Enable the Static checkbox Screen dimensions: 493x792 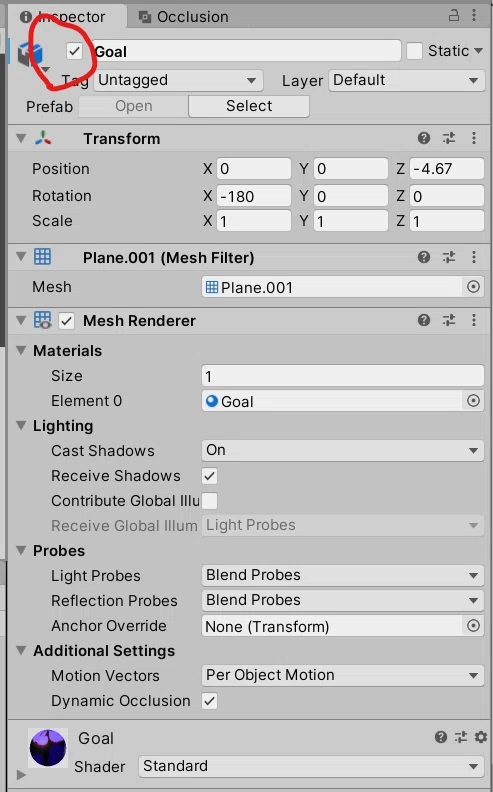coord(414,51)
